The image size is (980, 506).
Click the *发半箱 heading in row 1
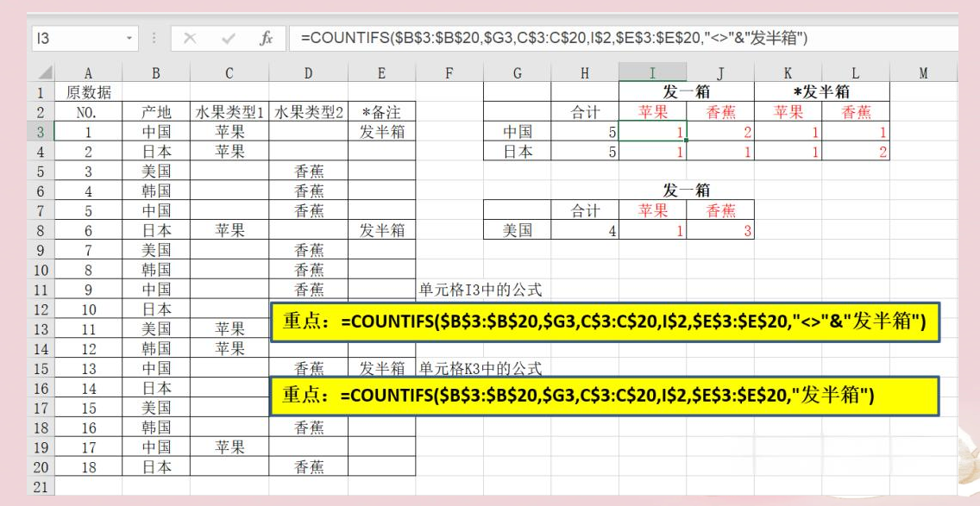(821, 92)
